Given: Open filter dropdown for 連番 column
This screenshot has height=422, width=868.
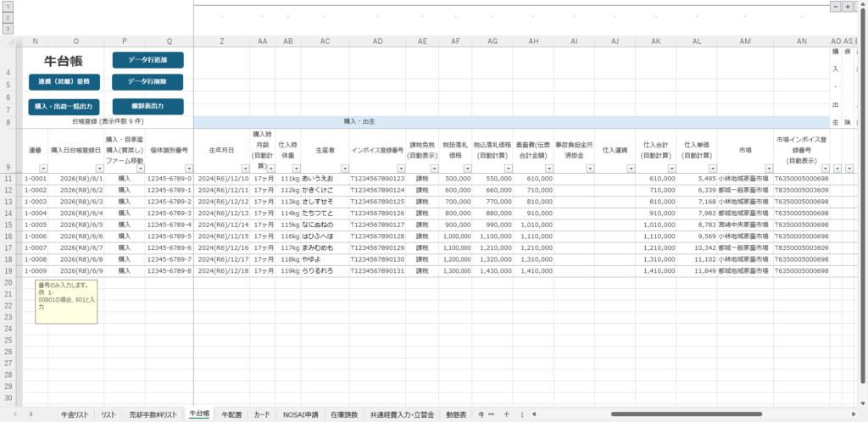Looking at the screenshot, I should pos(43,168).
